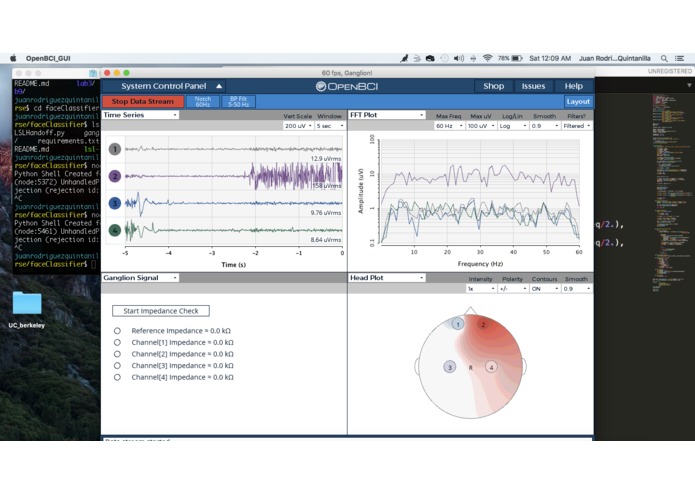
Task: Click the R reference marker on head plot
Action: (x=471, y=367)
